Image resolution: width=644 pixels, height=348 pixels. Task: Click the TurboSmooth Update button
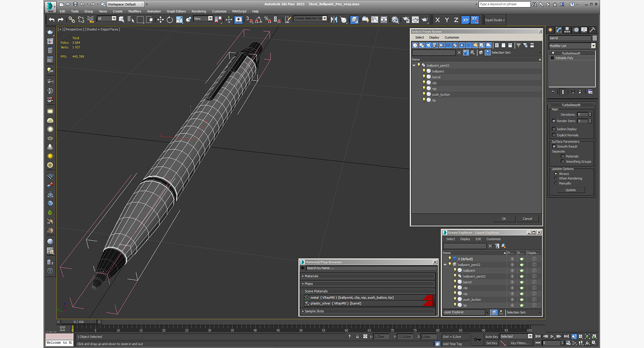click(570, 190)
